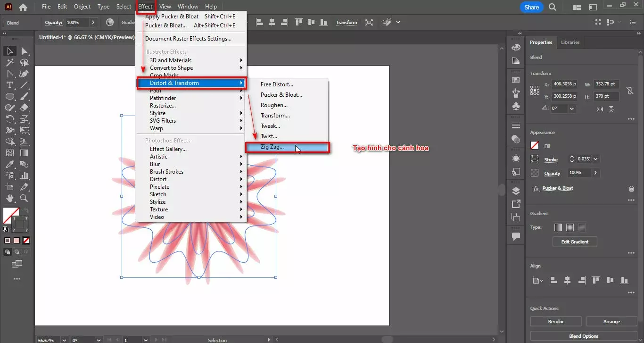Image resolution: width=644 pixels, height=343 pixels.
Task: Click the Fill swatch in Appearance
Action: coord(535,146)
